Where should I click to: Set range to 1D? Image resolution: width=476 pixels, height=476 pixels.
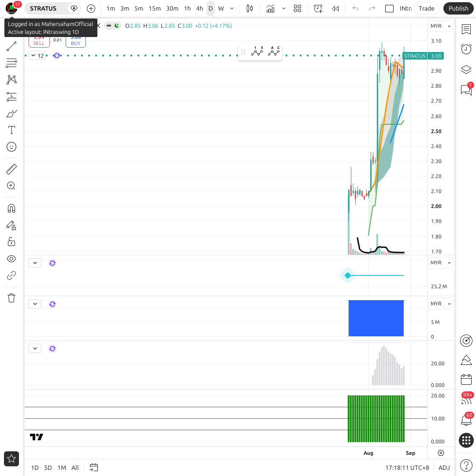coord(35,468)
